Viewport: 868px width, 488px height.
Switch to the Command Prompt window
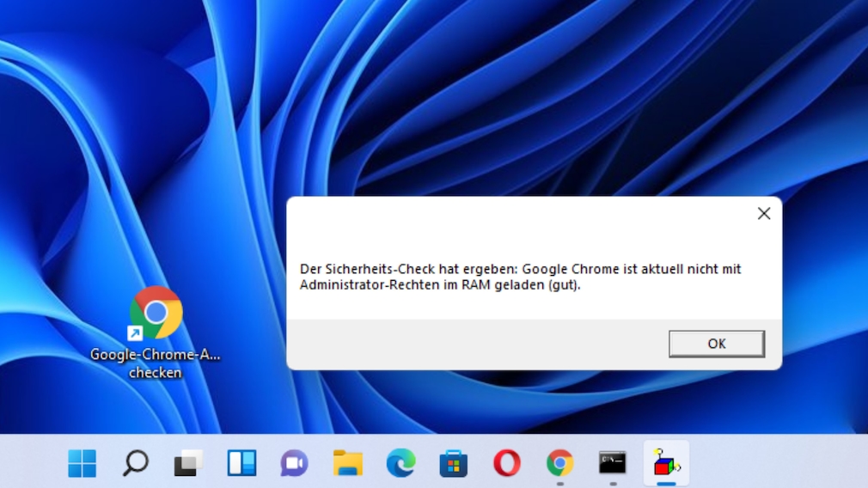tap(613, 464)
